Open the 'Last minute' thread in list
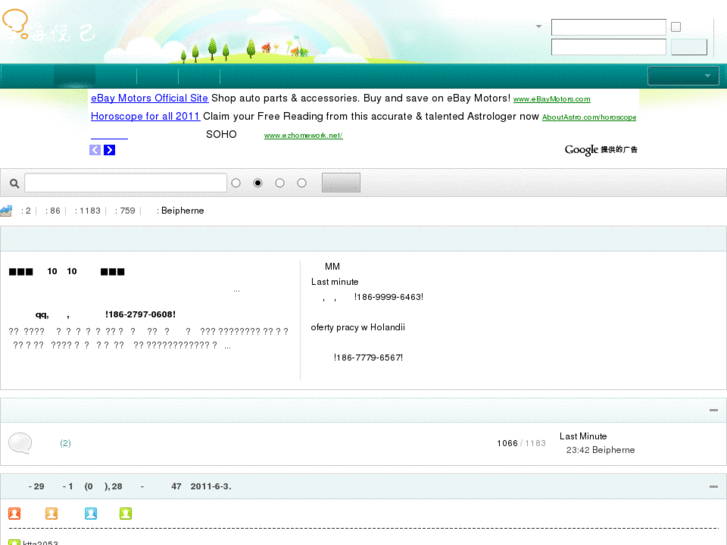Image resolution: width=727 pixels, height=545 pixels. pos(335,282)
